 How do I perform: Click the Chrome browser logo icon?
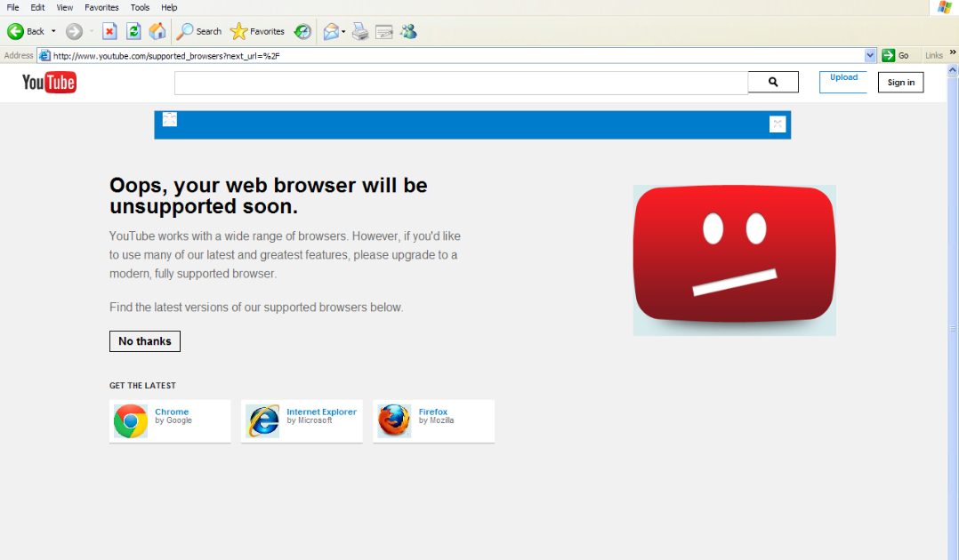pos(130,421)
